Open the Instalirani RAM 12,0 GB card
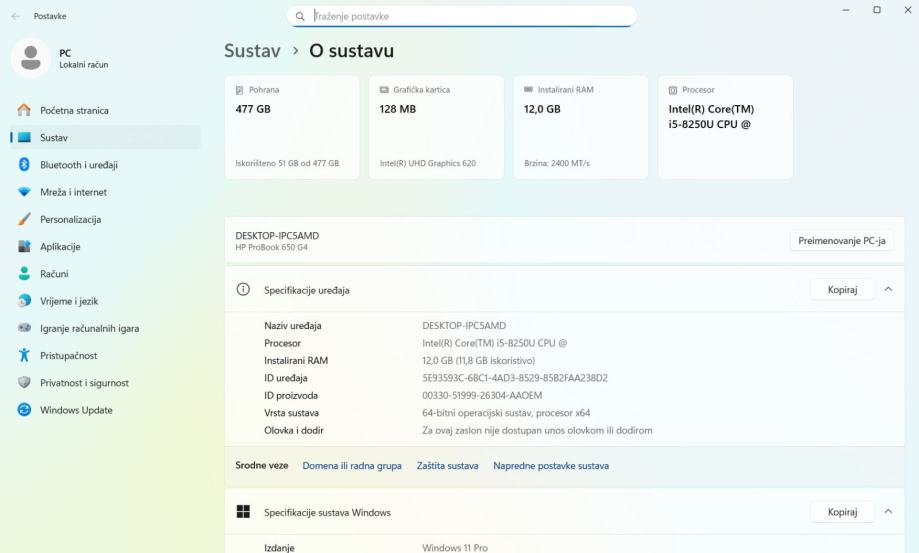Screen dimensions: 919x553 581,127
